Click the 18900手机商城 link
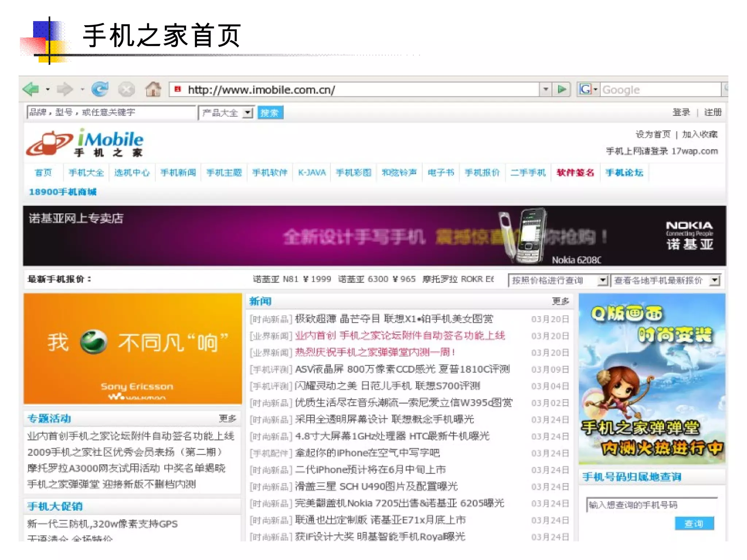The width and height of the screenshot is (747, 560). pyautogui.click(x=63, y=192)
